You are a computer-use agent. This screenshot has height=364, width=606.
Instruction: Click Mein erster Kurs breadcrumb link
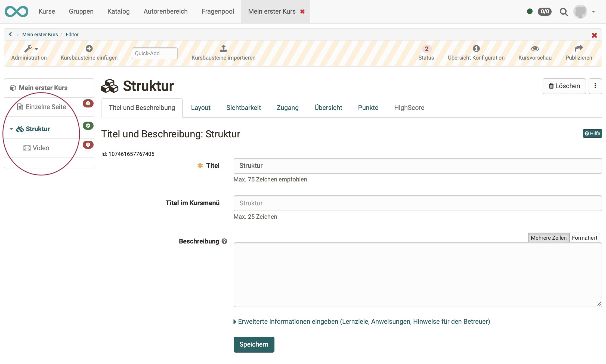[x=40, y=35]
